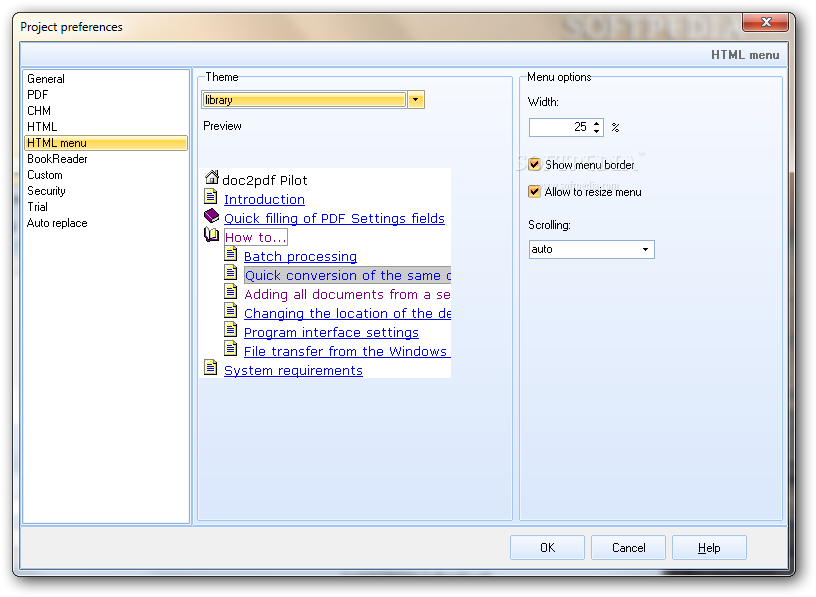Click the Cancel button
This screenshot has width=816, height=597.
coord(628,548)
